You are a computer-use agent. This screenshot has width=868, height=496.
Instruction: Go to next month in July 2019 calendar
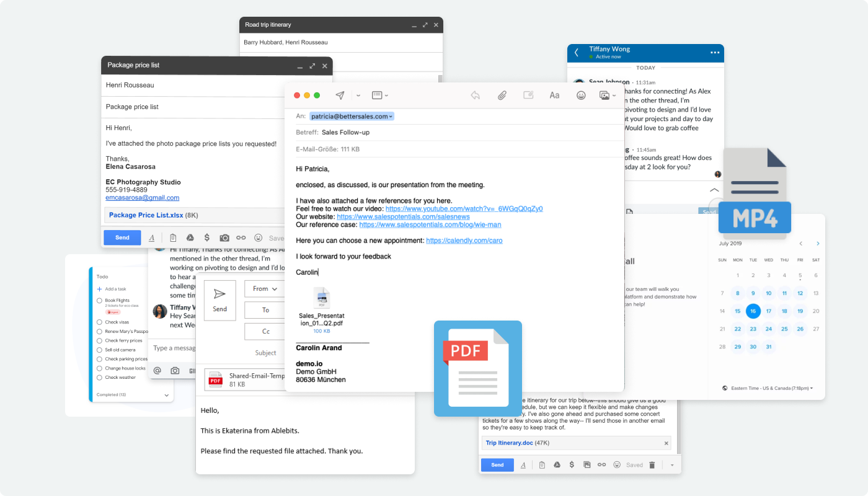click(x=818, y=244)
